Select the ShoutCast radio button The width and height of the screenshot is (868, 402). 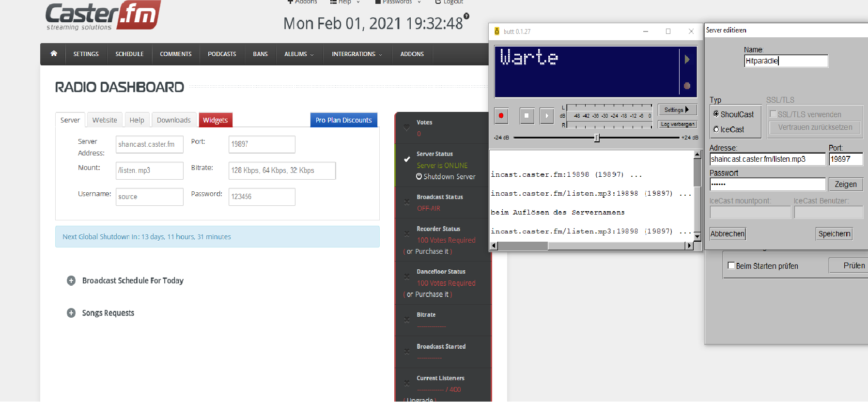[x=716, y=114]
